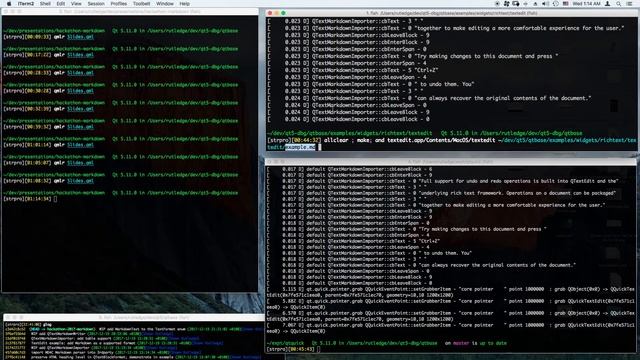Click Slides.qml link at prompt 00:32:39
The height and width of the screenshot is (360, 640).
point(80,109)
